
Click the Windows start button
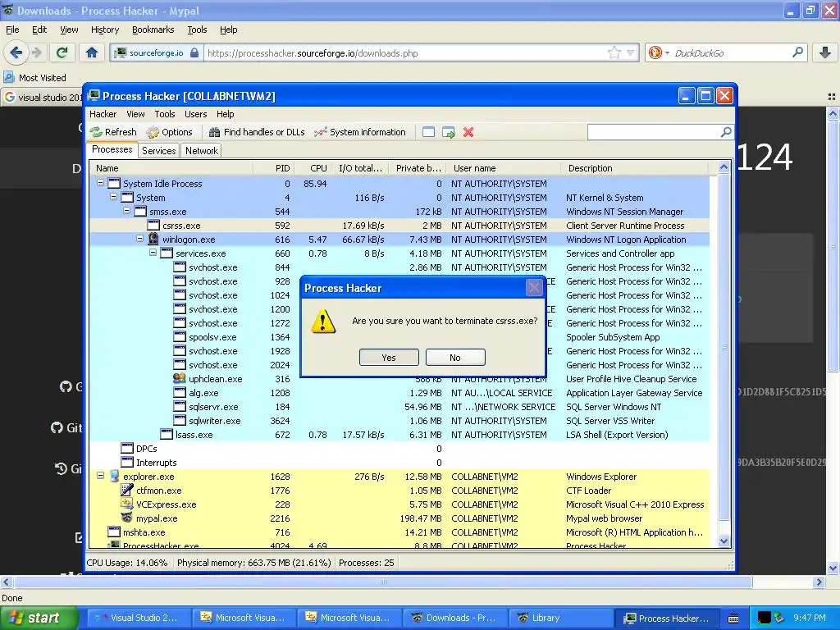click(38, 618)
